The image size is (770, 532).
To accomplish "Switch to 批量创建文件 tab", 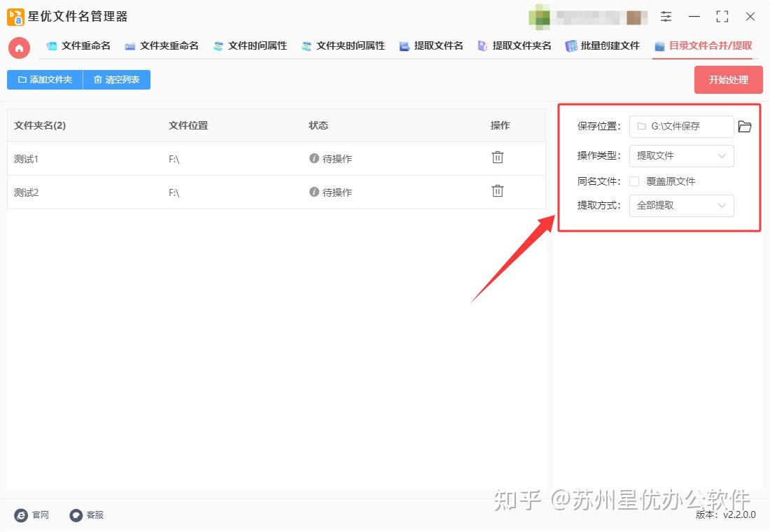I will tap(603, 46).
